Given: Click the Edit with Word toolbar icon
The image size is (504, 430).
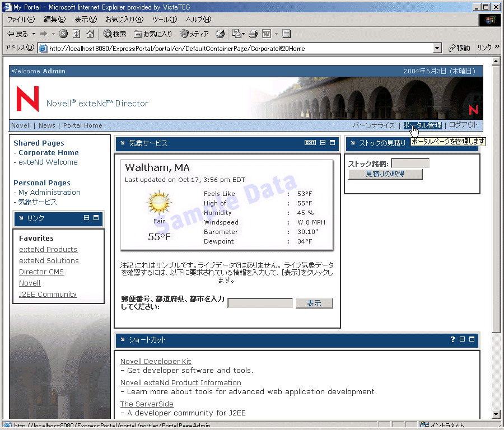Looking at the screenshot, I should tap(267, 34).
